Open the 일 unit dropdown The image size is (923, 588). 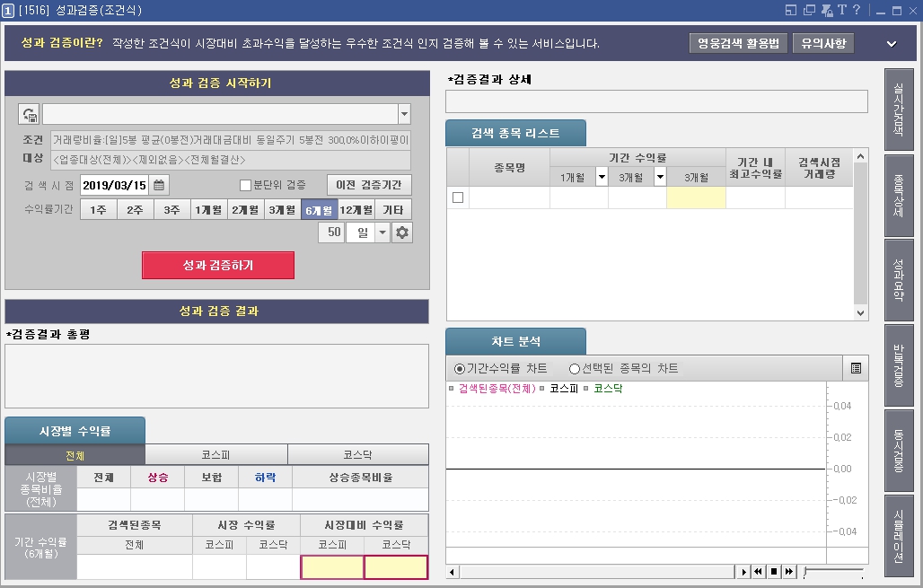[382, 233]
